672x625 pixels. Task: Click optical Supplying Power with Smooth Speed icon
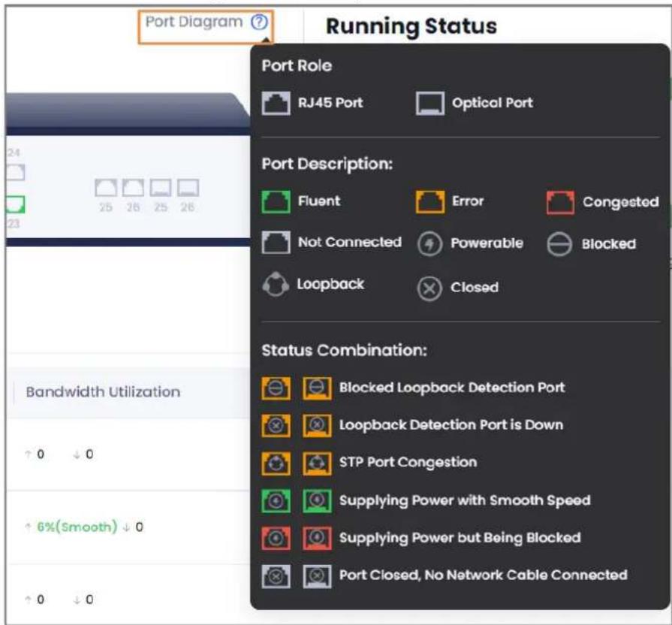tap(317, 501)
